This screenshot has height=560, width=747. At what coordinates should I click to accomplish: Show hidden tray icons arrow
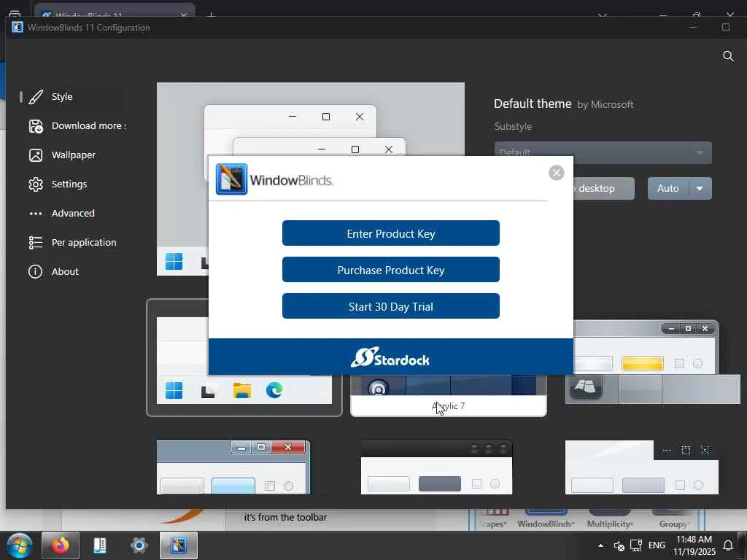pyautogui.click(x=601, y=545)
